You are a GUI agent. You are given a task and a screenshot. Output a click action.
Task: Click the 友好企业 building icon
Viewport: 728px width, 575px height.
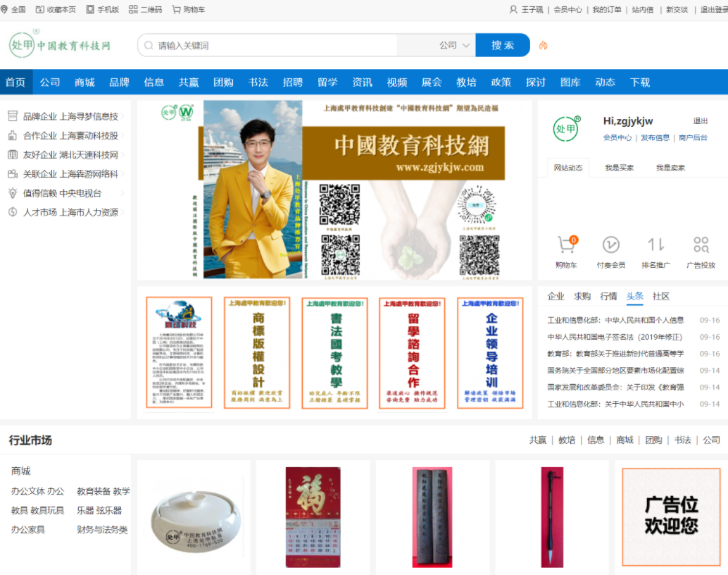13,155
